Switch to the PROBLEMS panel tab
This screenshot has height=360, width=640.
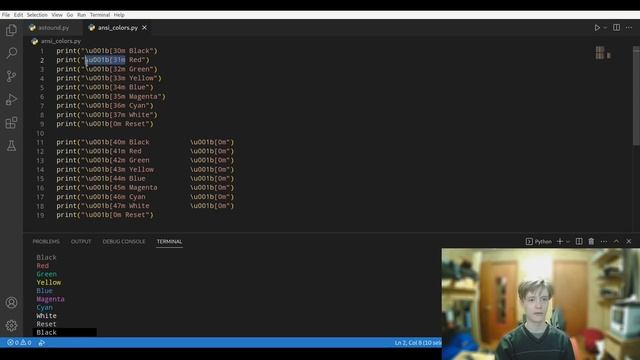pyautogui.click(x=46, y=242)
